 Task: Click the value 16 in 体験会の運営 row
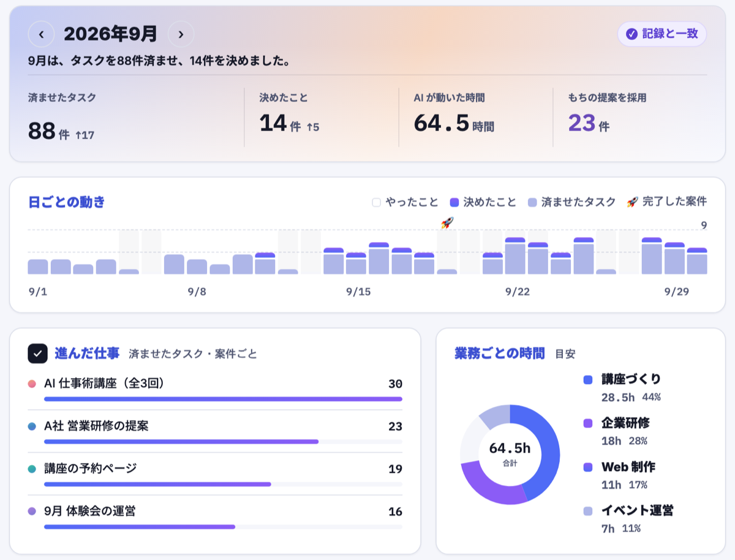point(395,512)
